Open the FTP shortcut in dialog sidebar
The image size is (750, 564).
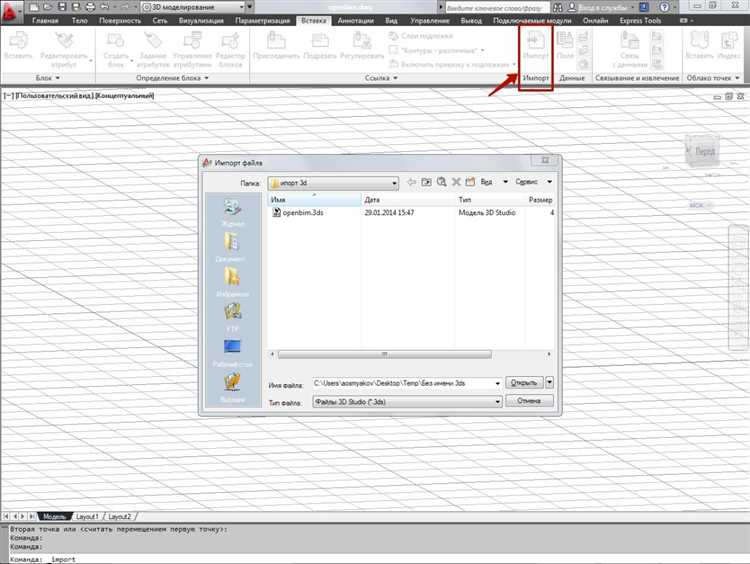(232, 317)
